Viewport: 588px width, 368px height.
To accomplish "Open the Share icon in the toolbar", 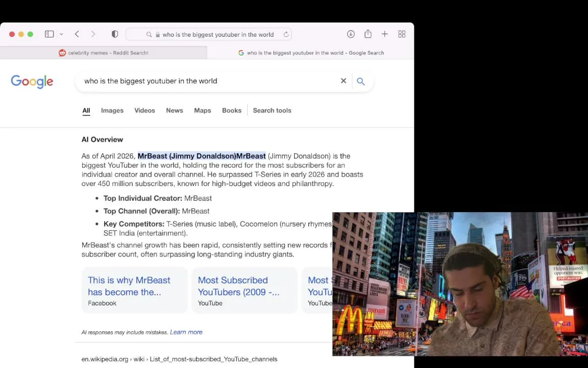I will coord(368,34).
